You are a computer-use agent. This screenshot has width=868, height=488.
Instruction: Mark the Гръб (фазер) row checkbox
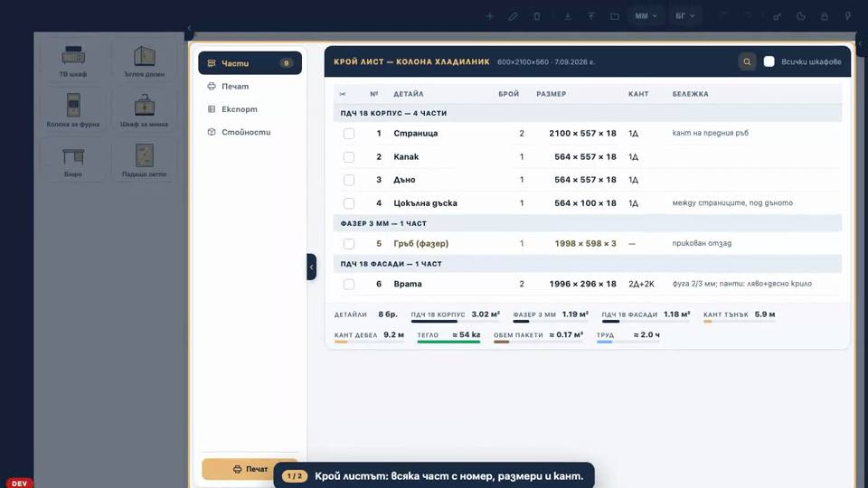349,243
